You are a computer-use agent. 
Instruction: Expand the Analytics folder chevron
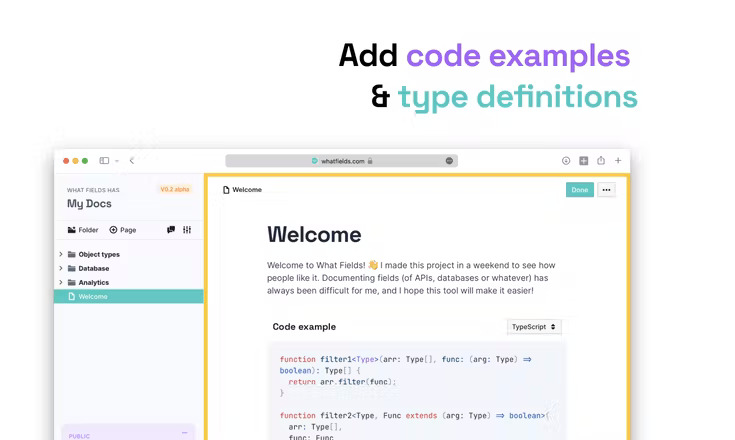[x=61, y=282]
